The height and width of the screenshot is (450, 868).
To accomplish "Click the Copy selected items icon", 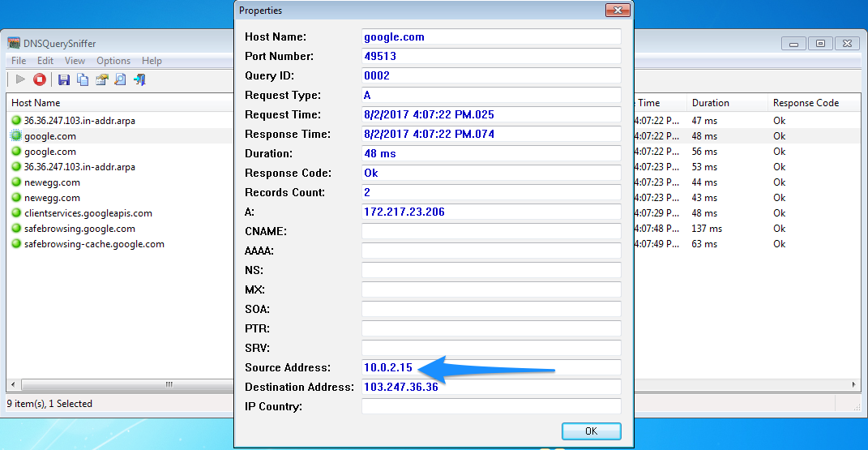I will pyautogui.click(x=83, y=79).
